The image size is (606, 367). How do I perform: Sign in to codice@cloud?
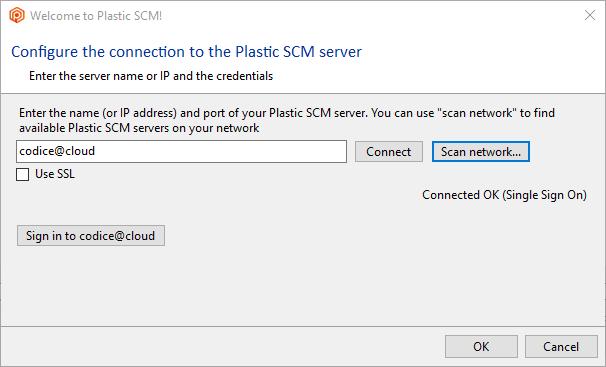(x=91, y=236)
